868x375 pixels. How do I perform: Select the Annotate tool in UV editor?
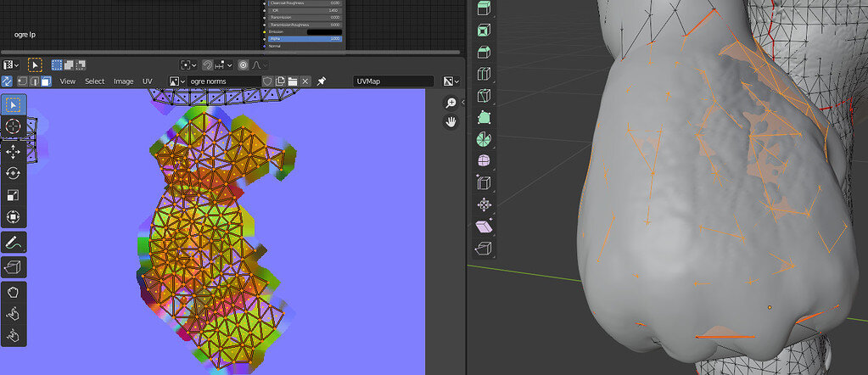14,242
